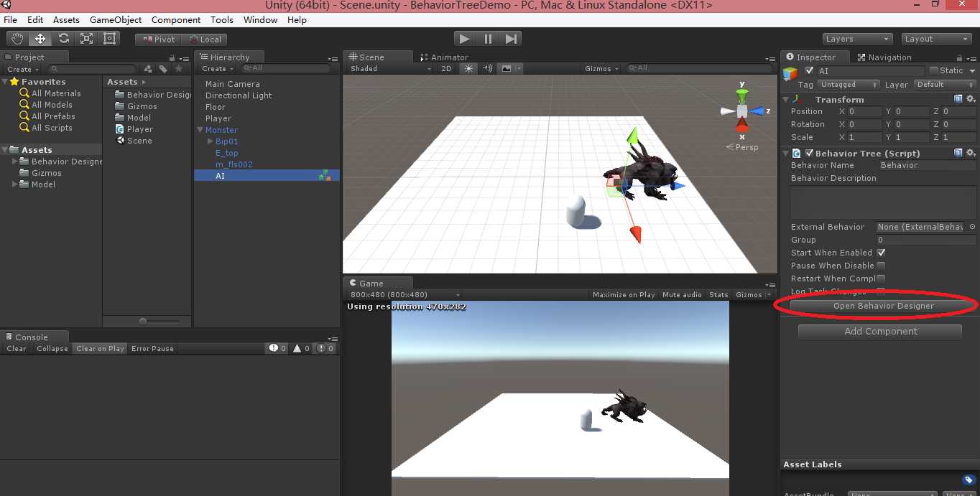The height and width of the screenshot is (496, 980).
Task: Toggle AI object active checkbox
Action: pos(809,70)
